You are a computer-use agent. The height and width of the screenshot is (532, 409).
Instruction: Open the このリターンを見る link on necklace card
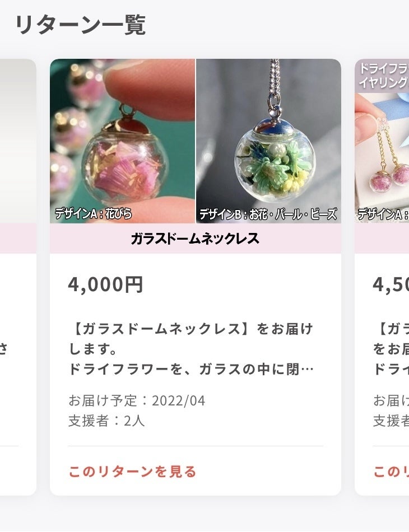pos(132,472)
